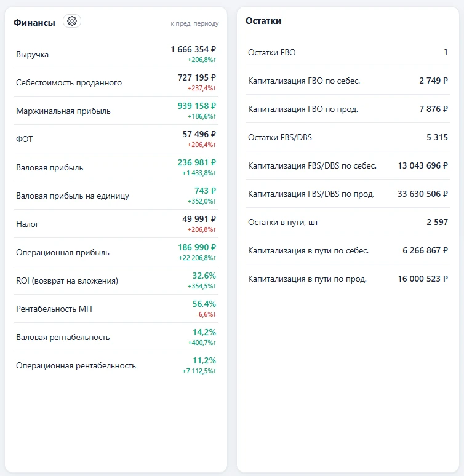This screenshot has height=476, width=464.
Task: Select Капитализация в пути по себес. label
Action: coord(308,250)
